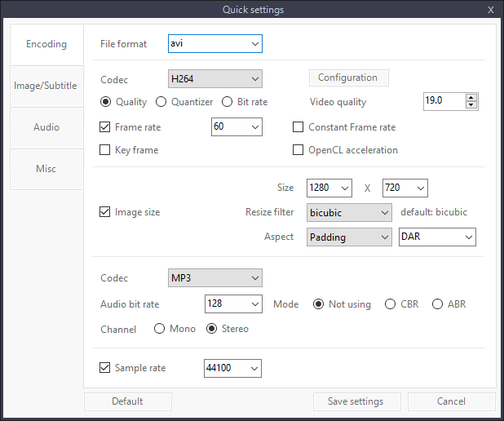Open the File format dropdown showing avi

tap(215, 44)
